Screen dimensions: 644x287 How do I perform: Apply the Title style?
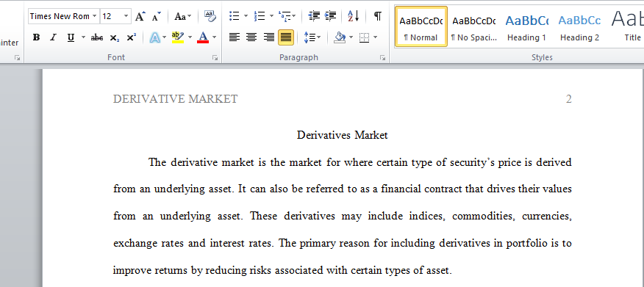coord(626,27)
